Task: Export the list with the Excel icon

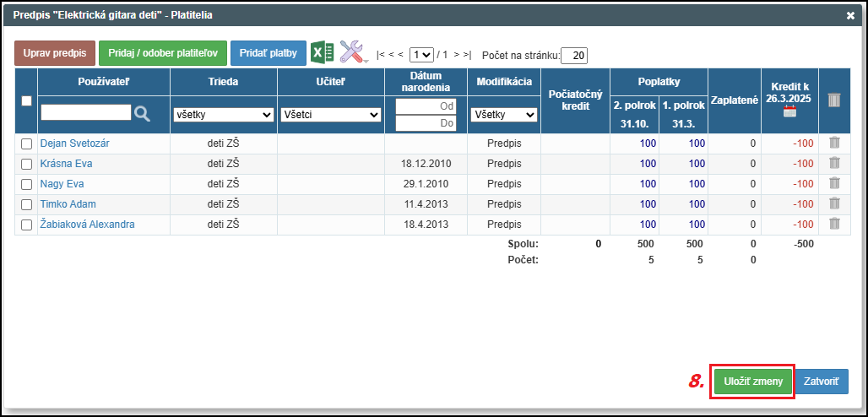Action: pyautogui.click(x=323, y=52)
